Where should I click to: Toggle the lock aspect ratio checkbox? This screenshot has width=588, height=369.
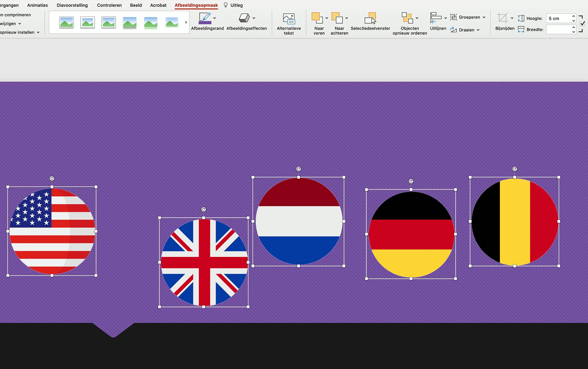point(582,24)
